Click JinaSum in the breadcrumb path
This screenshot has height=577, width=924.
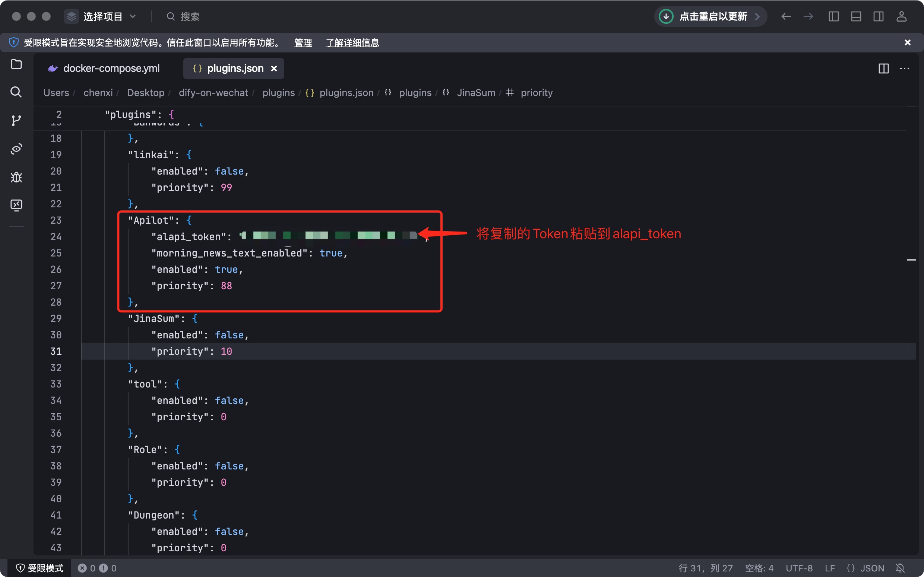pos(476,93)
